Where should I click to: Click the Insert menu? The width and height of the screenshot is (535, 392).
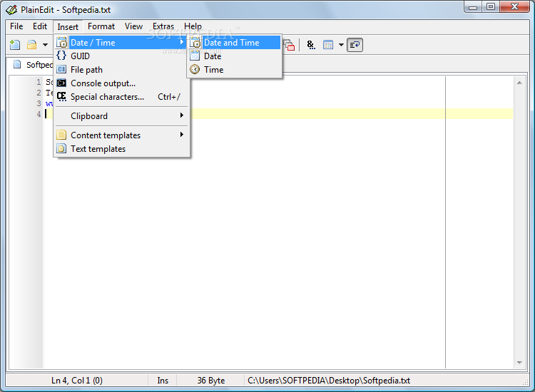pyautogui.click(x=68, y=27)
